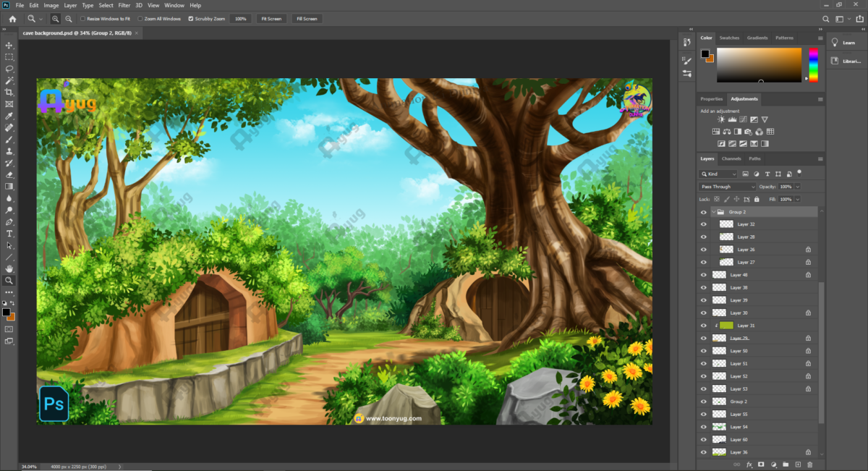Toggle visibility of Layer 55
Image resolution: width=868 pixels, height=471 pixels.
(x=704, y=414)
